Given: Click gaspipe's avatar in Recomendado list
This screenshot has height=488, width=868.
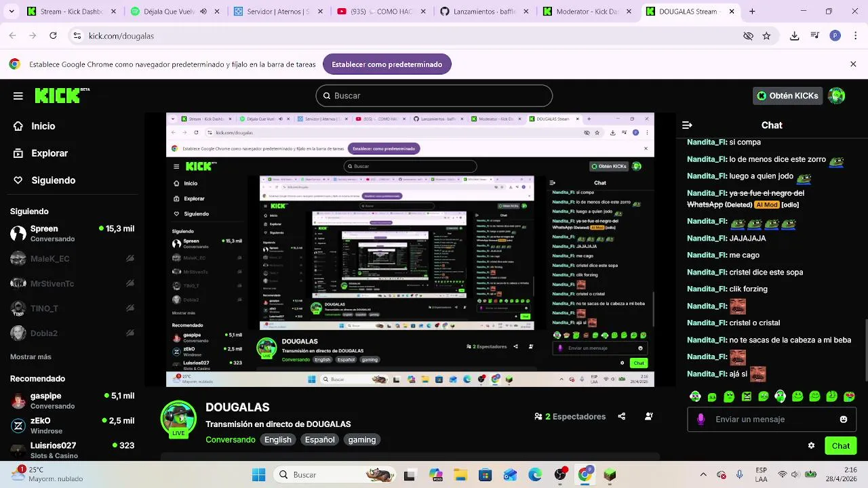Looking at the screenshot, I should pyautogui.click(x=18, y=401).
